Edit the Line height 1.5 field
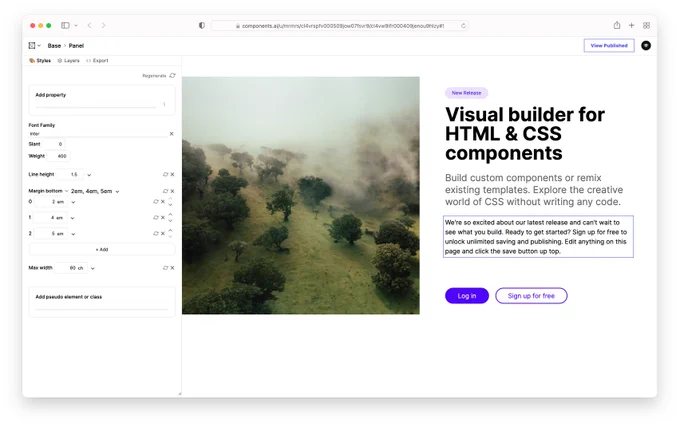680x427 pixels. pos(70,174)
